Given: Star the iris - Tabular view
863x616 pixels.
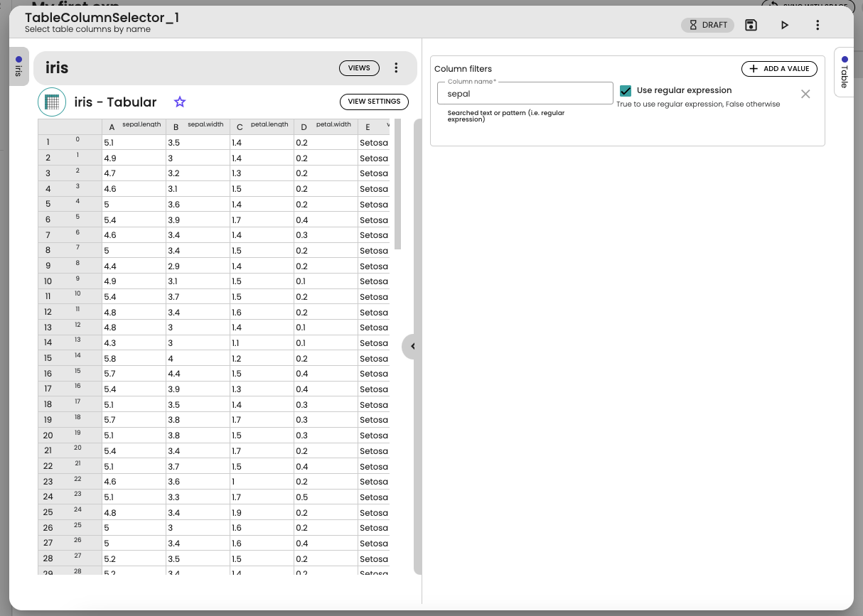Looking at the screenshot, I should coord(180,102).
